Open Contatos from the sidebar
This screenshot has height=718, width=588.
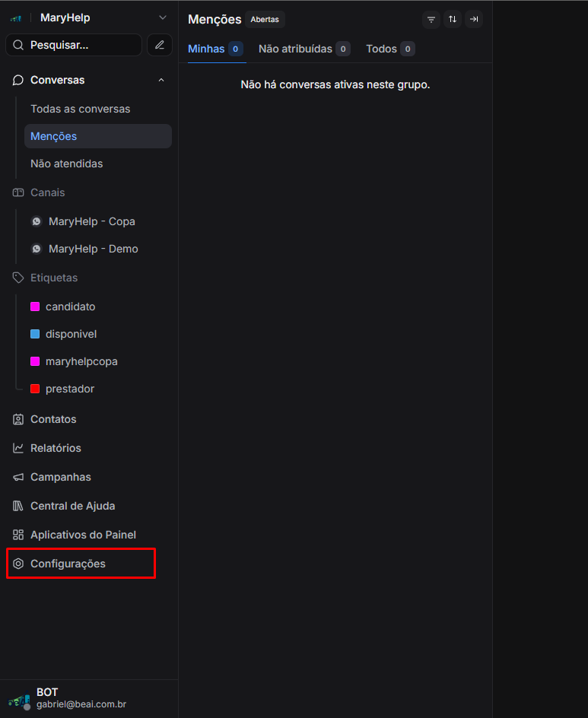(53, 419)
